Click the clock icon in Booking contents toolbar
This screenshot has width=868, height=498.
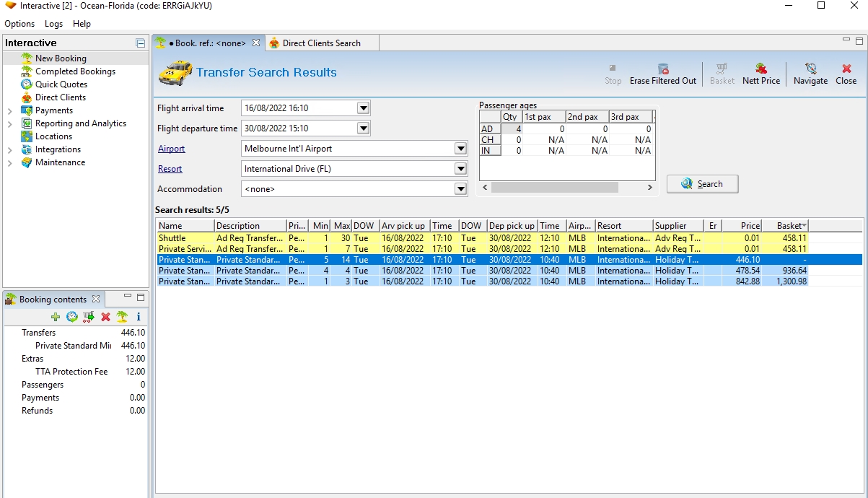[x=72, y=317]
